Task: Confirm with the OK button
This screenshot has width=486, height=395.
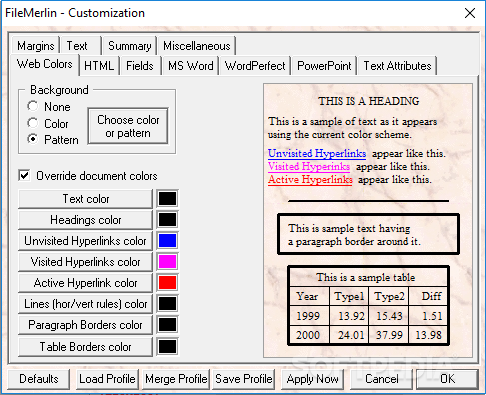Action: 447,379
